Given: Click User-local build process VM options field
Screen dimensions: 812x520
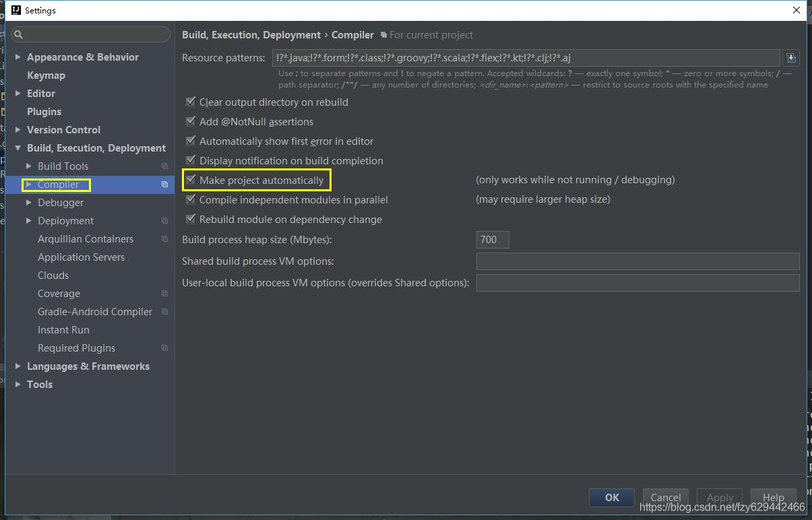Looking at the screenshot, I should click(637, 283).
